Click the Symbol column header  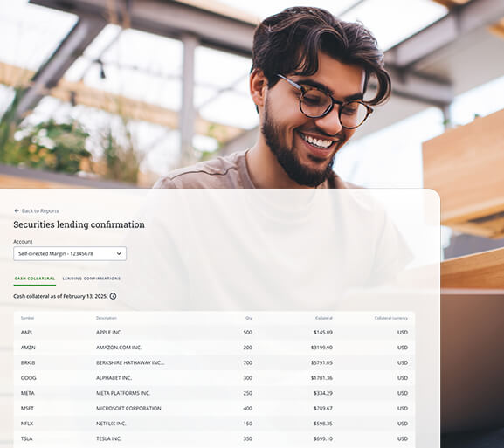27,318
